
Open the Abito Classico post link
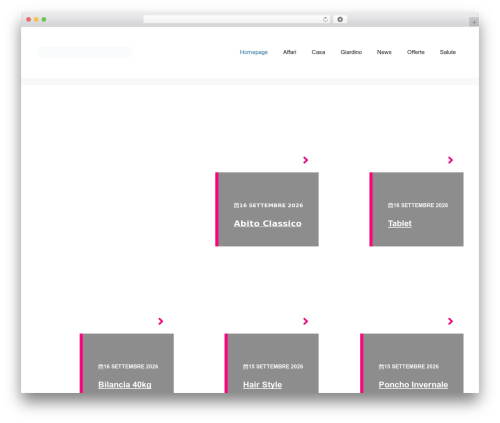[268, 223]
